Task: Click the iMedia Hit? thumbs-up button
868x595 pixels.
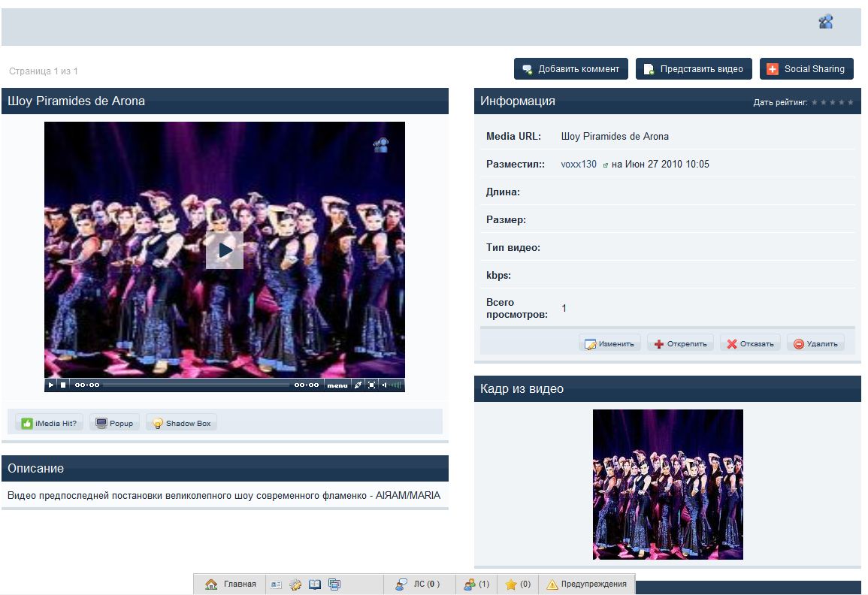Action: coord(50,423)
